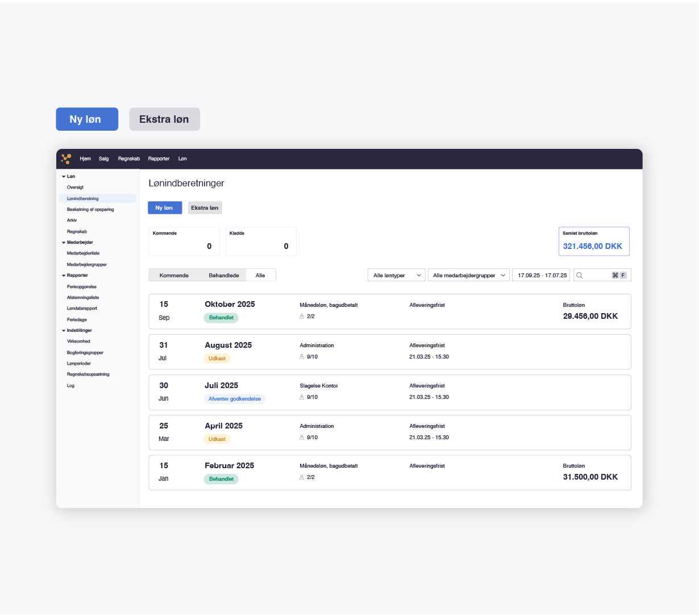Switch to the Behandlede tab
The height and width of the screenshot is (616, 699).
coord(223,276)
